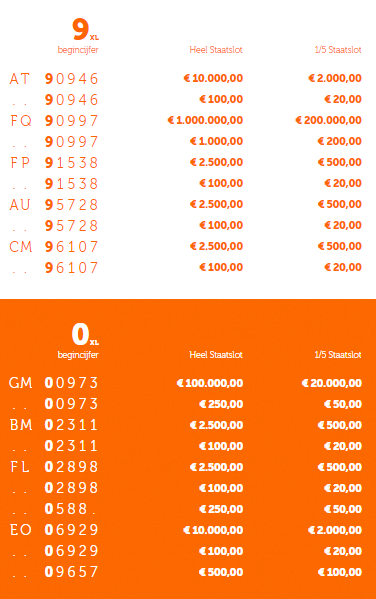Select the FL 02898 lottery number
The height and width of the screenshot is (599, 376).
click(54, 467)
